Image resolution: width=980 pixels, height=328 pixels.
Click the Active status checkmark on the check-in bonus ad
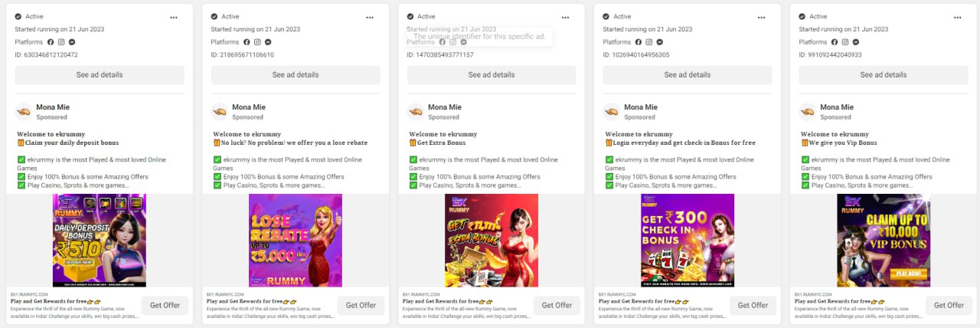pos(606,16)
